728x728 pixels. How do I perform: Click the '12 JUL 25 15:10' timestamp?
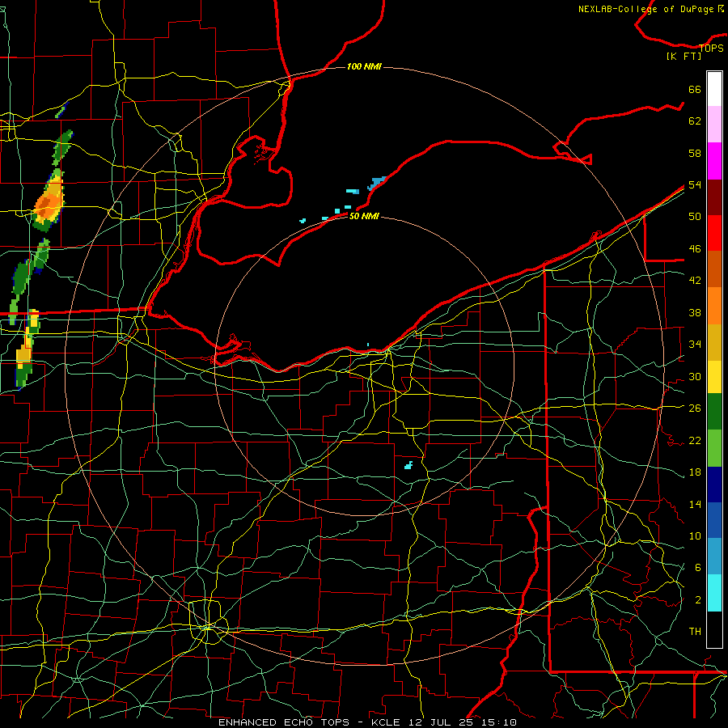pos(463,722)
